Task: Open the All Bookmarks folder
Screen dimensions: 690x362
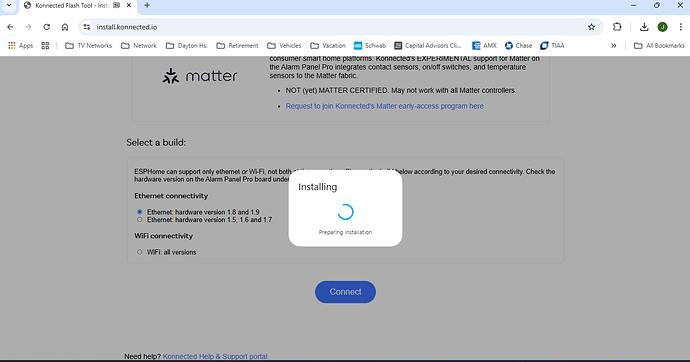Action: tap(659, 45)
